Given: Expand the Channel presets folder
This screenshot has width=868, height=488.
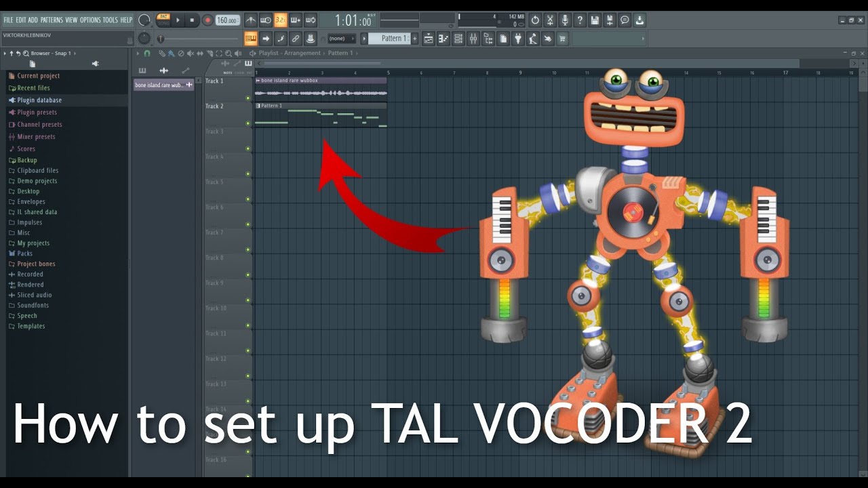Looking at the screenshot, I should click(x=35, y=125).
